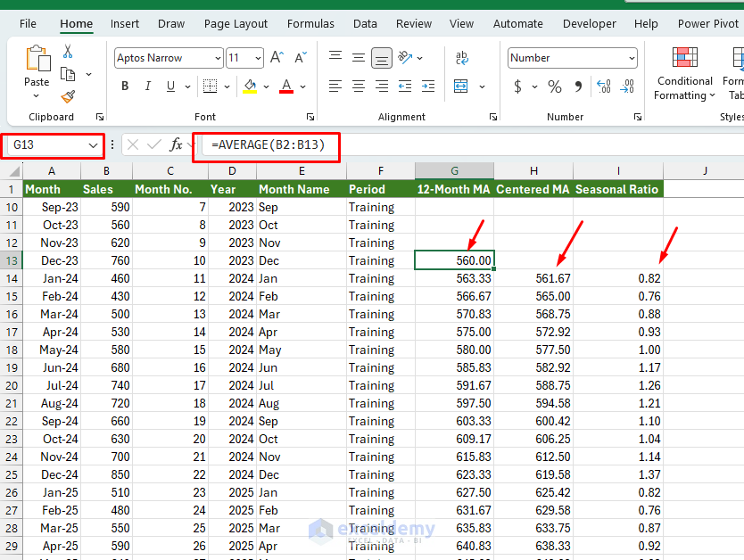Click the Name Box showing G13
Screen dimensions: 744x560
tap(47, 144)
